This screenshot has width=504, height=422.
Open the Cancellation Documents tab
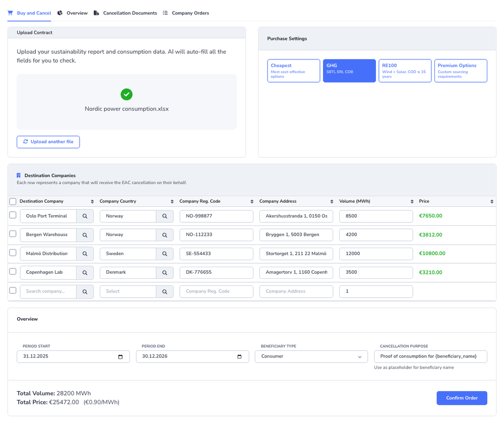pyautogui.click(x=125, y=13)
